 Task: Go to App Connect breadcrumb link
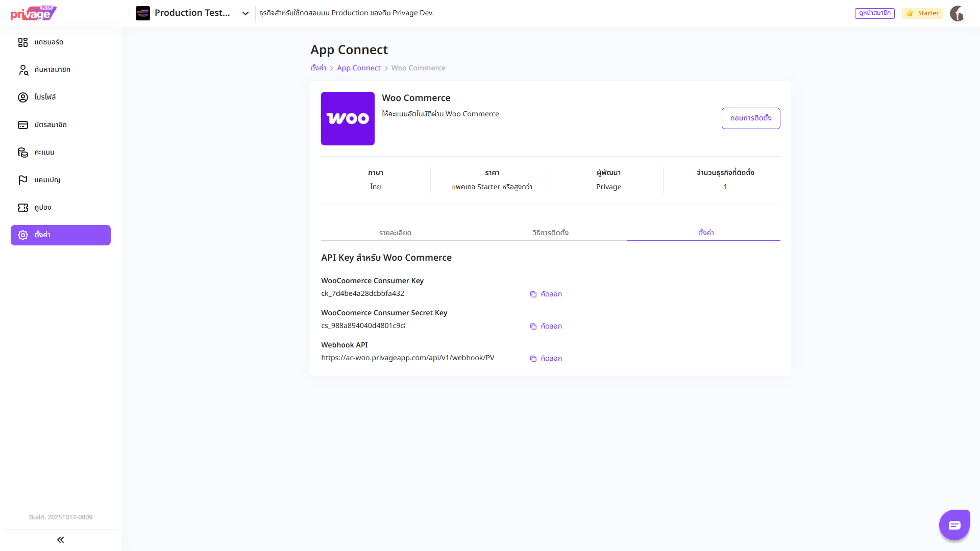358,68
